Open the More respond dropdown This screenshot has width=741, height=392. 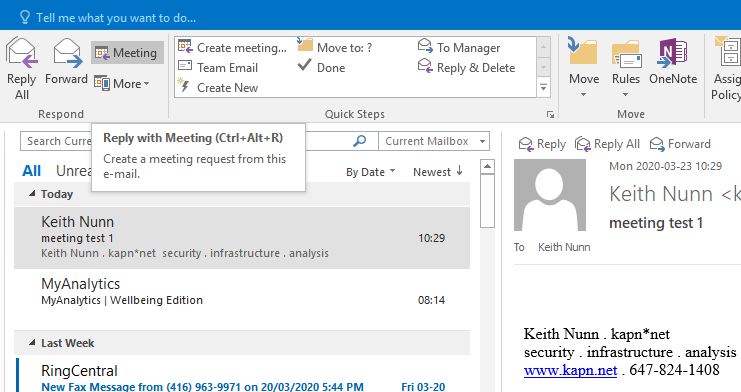[x=122, y=84]
